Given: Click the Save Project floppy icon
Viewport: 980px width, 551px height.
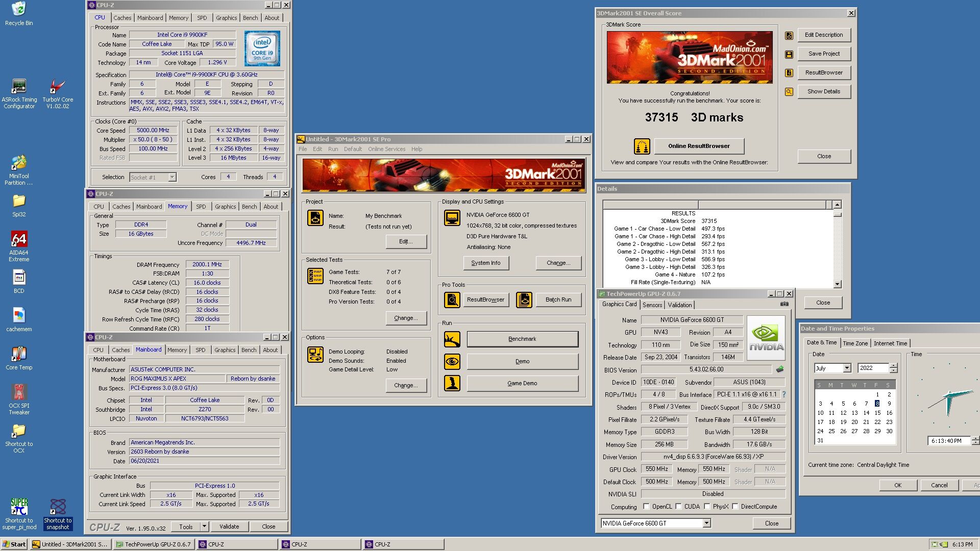Looking at the screenshot, I should point(789,54).
